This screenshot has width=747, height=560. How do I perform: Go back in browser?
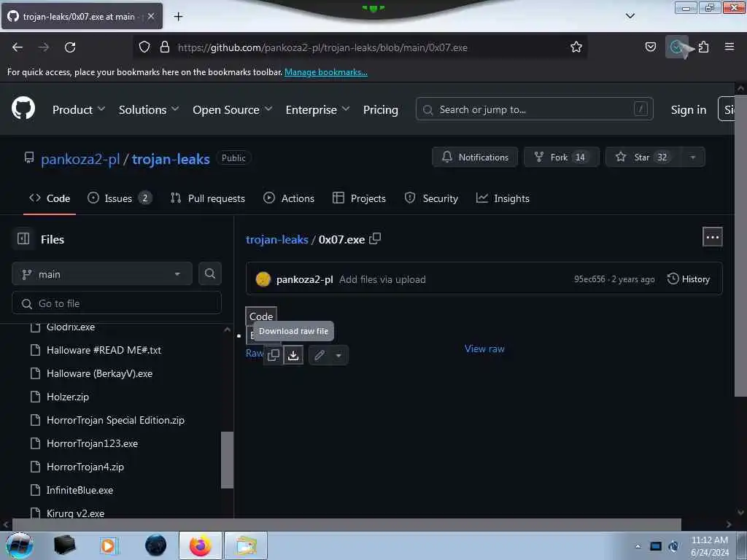pyautogui.click(x=18, y=47)
